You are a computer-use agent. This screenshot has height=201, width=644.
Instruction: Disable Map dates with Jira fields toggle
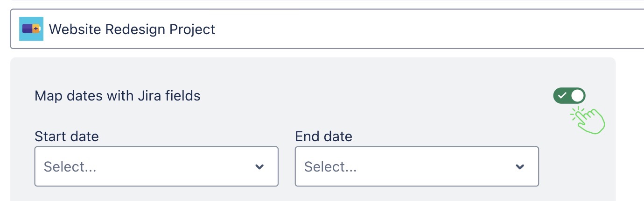[x=569, y=96]
